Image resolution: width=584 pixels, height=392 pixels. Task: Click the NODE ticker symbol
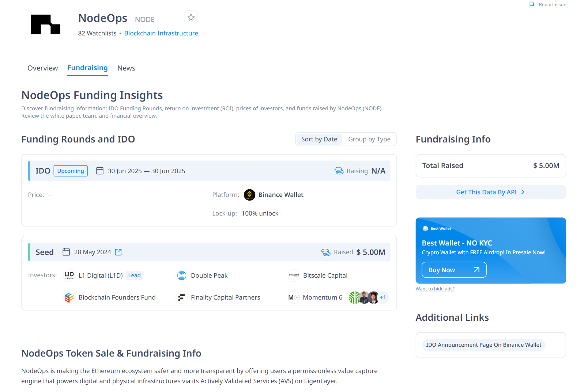point(144,19)
